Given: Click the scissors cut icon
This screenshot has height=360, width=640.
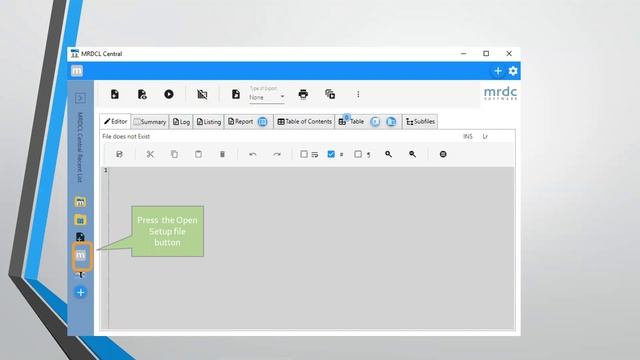Looking at the screenshot, I should [150, 154].
